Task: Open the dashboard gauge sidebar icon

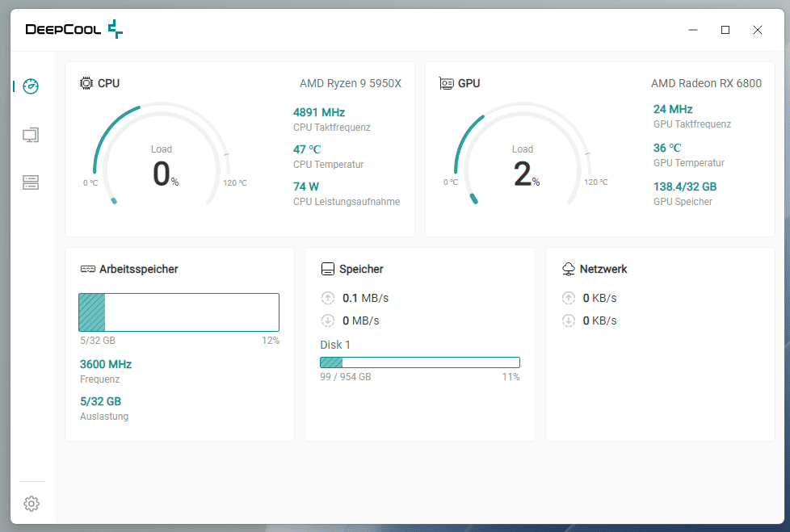Action: coord(31,86)
